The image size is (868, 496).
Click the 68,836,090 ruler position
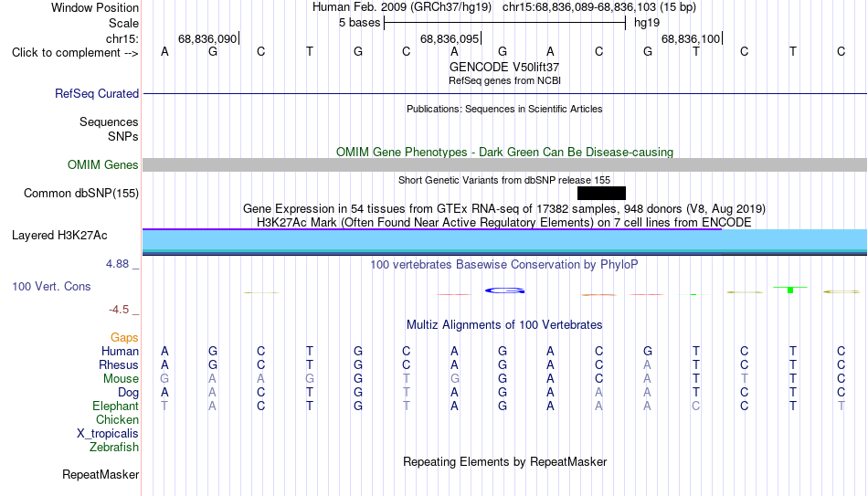207,38
